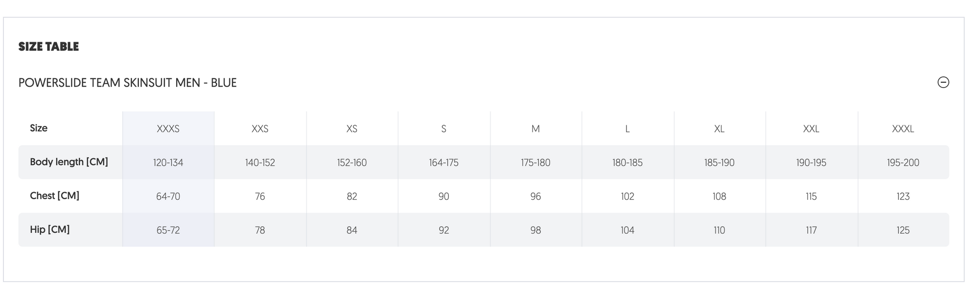Click the hip value 125 cell
This screenshot has height=302, width=980.
[x=903, y=230]
